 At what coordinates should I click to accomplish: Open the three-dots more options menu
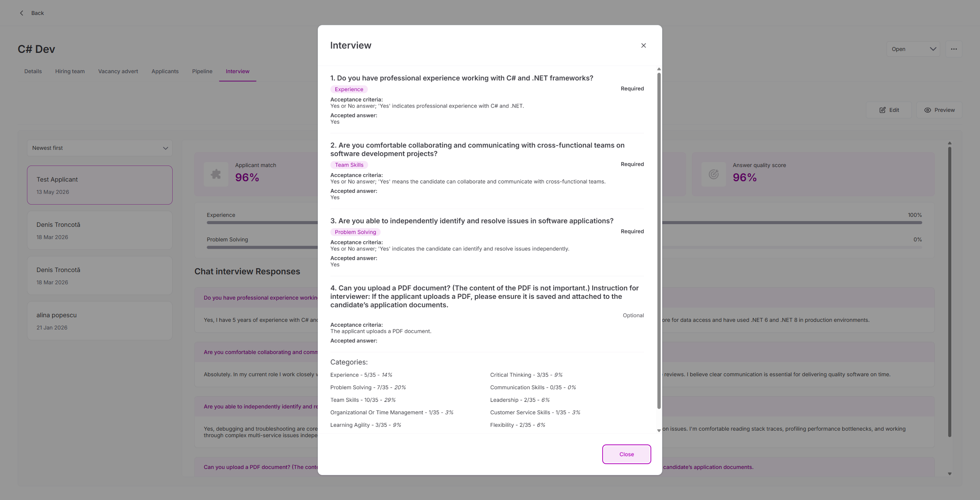point(954,49)
